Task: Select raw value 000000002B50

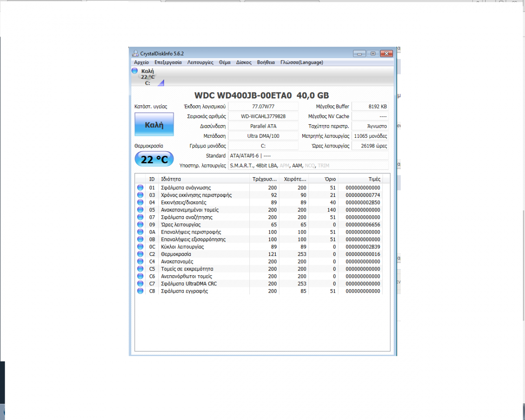Action: pos(363,203)
